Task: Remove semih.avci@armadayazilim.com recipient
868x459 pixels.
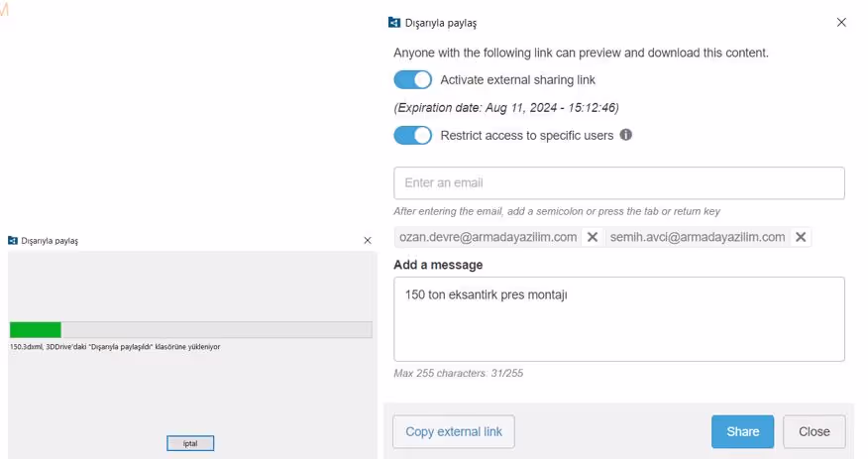Action: (801, 237)
